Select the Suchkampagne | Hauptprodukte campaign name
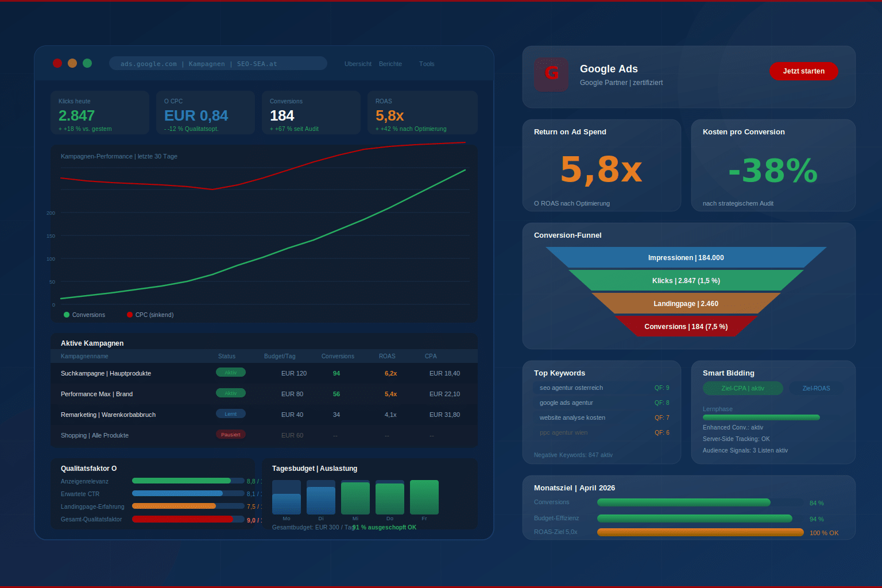882x588 pixels. tap(106, 373)
